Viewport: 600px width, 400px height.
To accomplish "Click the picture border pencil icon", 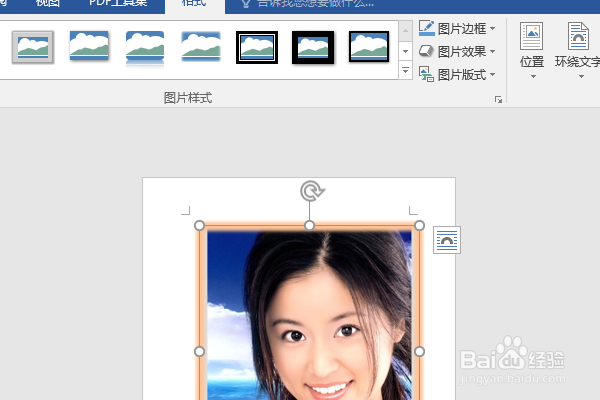I will click(x=426, y=28).
